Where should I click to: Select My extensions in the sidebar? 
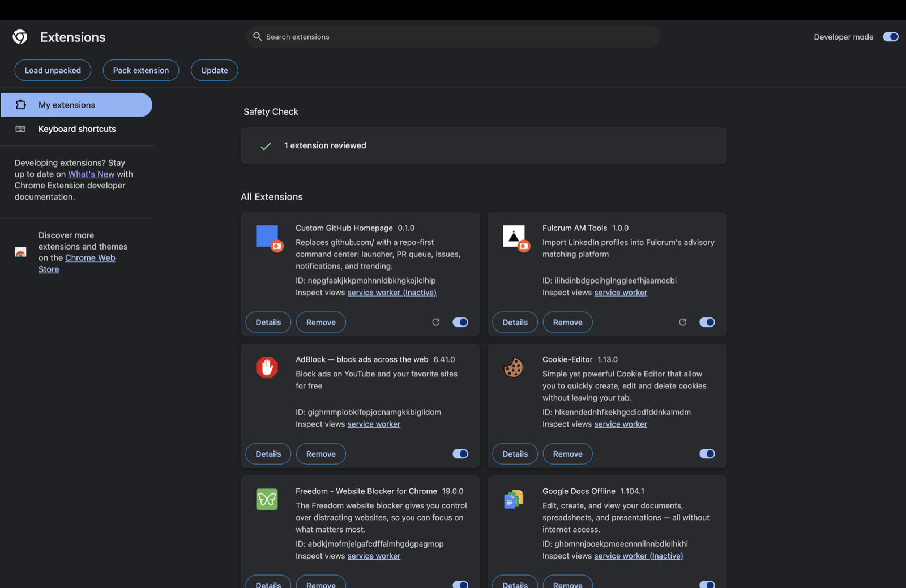76,105
